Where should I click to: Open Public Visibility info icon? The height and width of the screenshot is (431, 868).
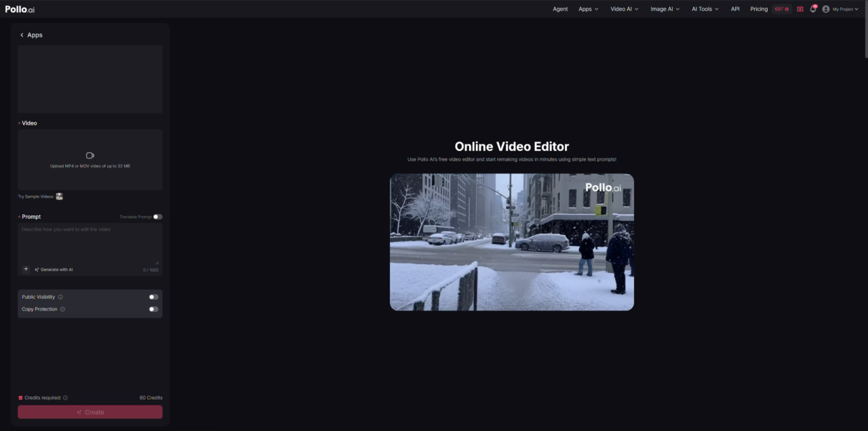pyautogui.click(x=60, y=297)
